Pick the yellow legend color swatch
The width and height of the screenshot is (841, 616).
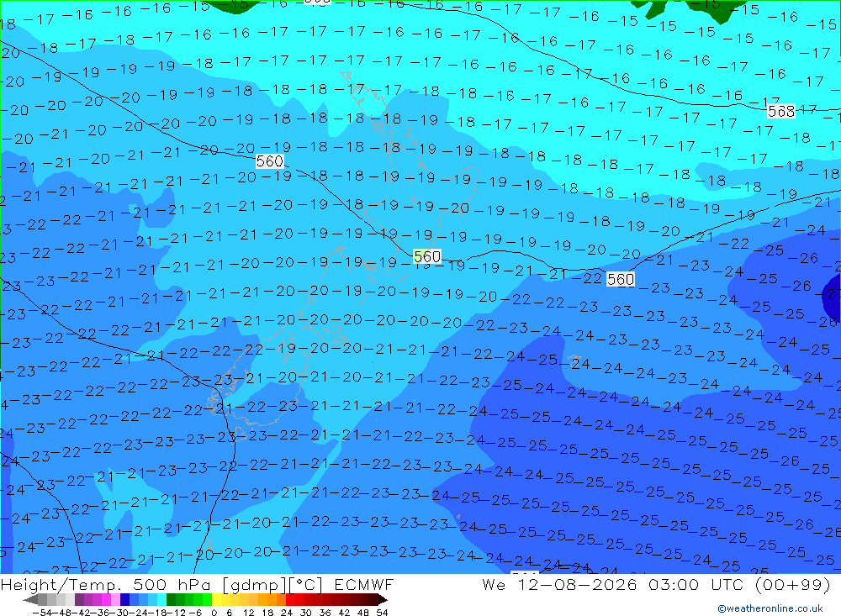coord(217,600)
